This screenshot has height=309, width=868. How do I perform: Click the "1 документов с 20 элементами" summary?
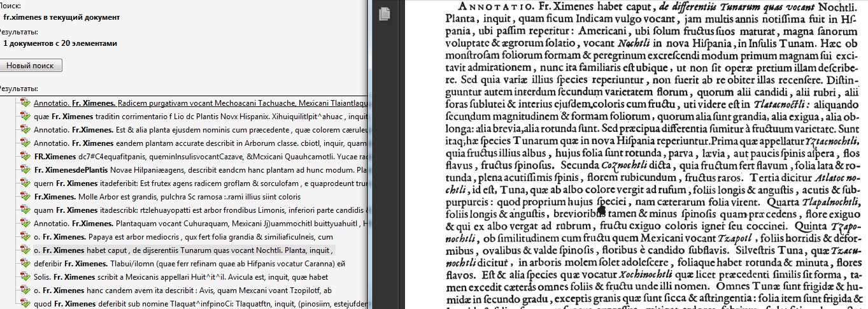tap(60, 43)
